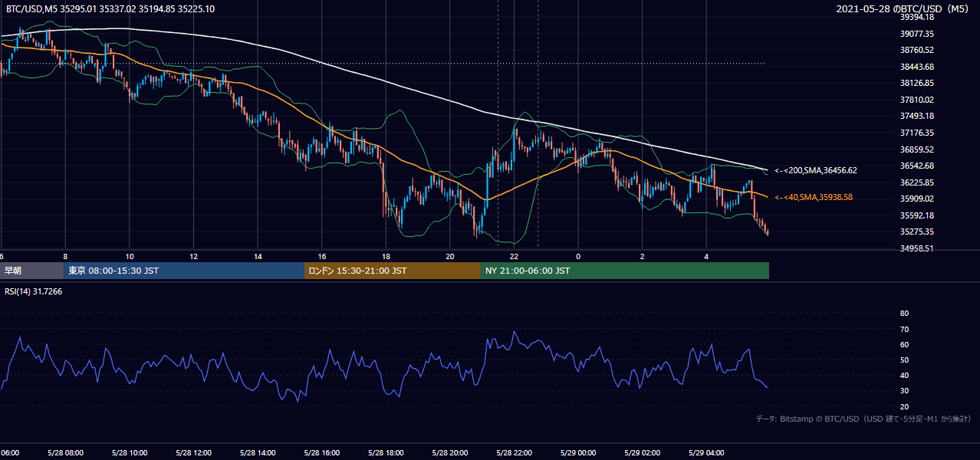Click bottom time label 5/28 22:00

coord(514,452)
